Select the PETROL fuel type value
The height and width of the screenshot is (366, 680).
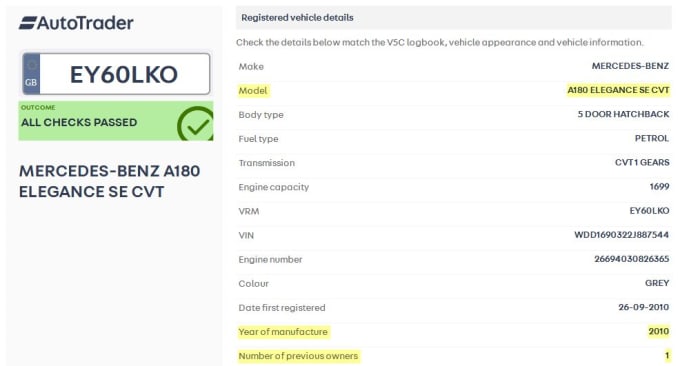(x=652, y=138)
